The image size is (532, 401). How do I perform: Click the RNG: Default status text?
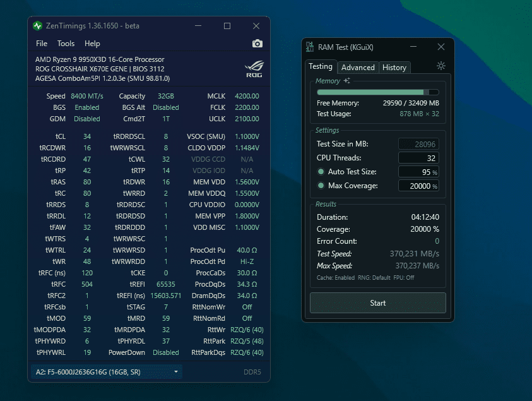[x=374, y=278]
